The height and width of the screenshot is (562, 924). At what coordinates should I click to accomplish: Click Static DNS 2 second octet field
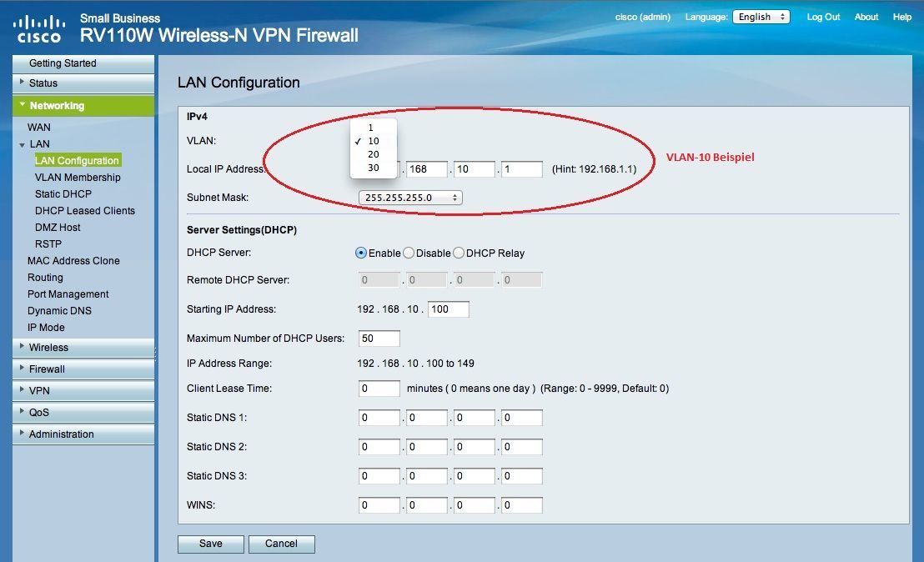[x=427, y=447]
